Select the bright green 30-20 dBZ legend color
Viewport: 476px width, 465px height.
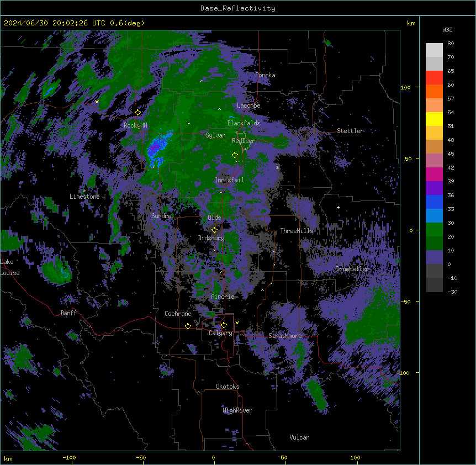tap(434, 230)
